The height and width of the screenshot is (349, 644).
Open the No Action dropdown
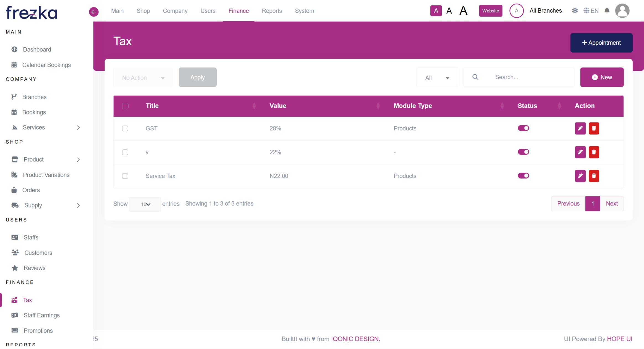pos(143,78)
